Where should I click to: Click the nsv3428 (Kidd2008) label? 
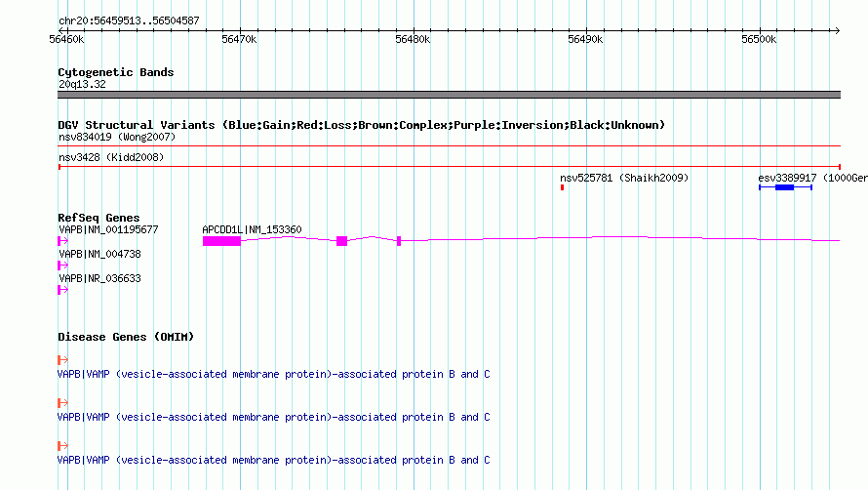(x=111, y=157)
